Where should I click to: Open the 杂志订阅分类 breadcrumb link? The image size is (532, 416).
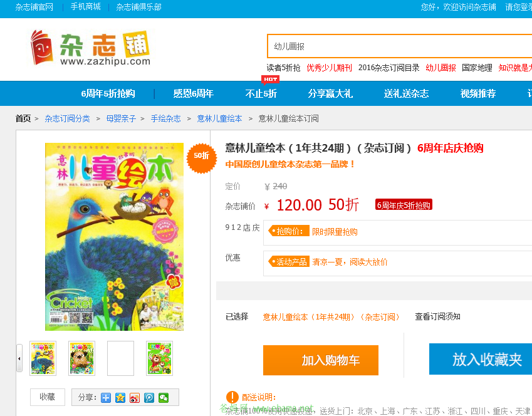coord(67,118)
